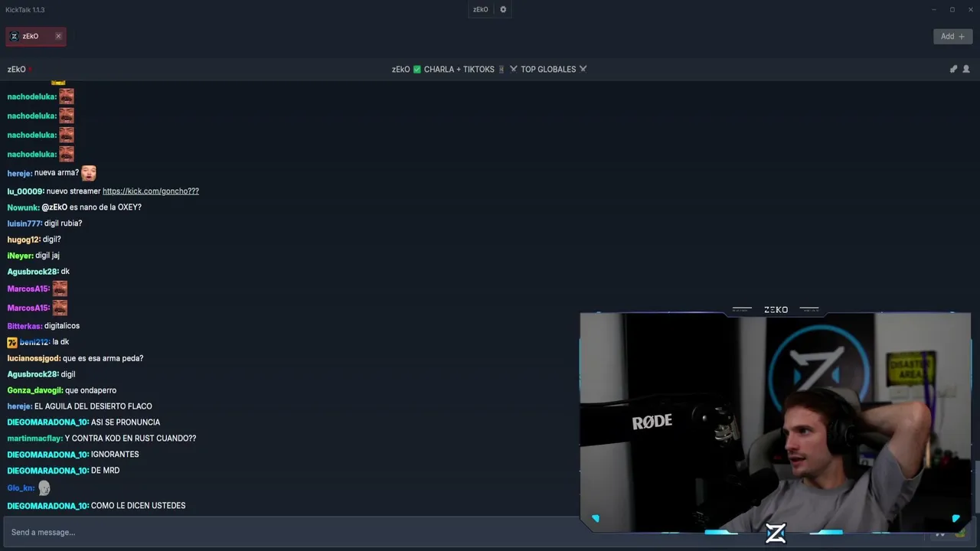This screenshot has height=551, width=980.
Task: Open profile of username beni212
Action: [x=34, y=342]
